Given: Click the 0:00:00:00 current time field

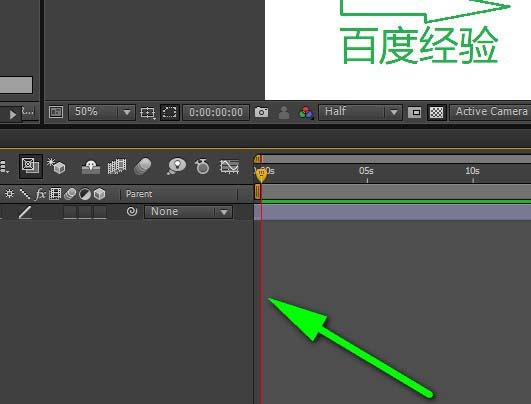Looking at the screenshot, I should [x=216, y=112].
